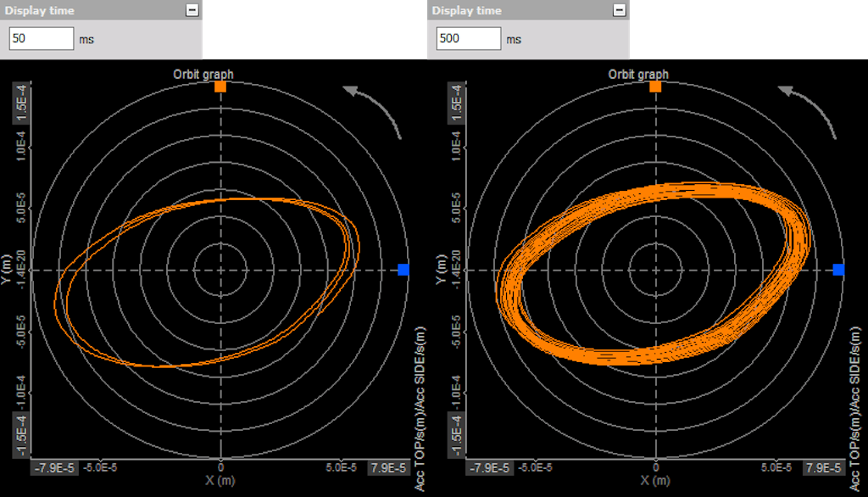This screenshot has width=868, height=497.
Task: Click the 1.5E-4 Y-axis maximum on right graph
Action: [x=457, y=104]
